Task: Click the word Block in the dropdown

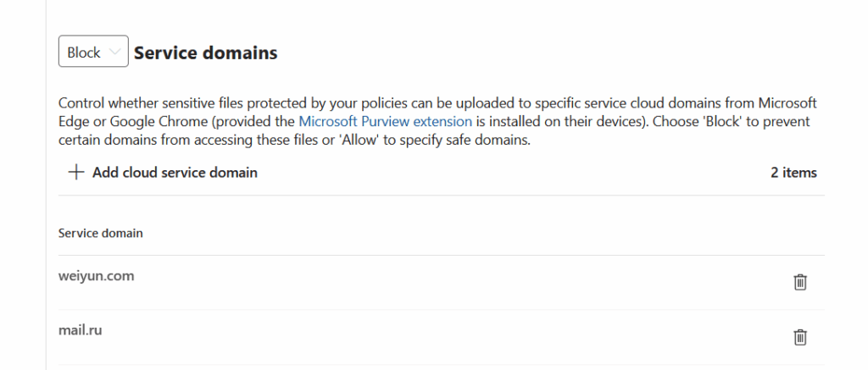Action: 84,52
